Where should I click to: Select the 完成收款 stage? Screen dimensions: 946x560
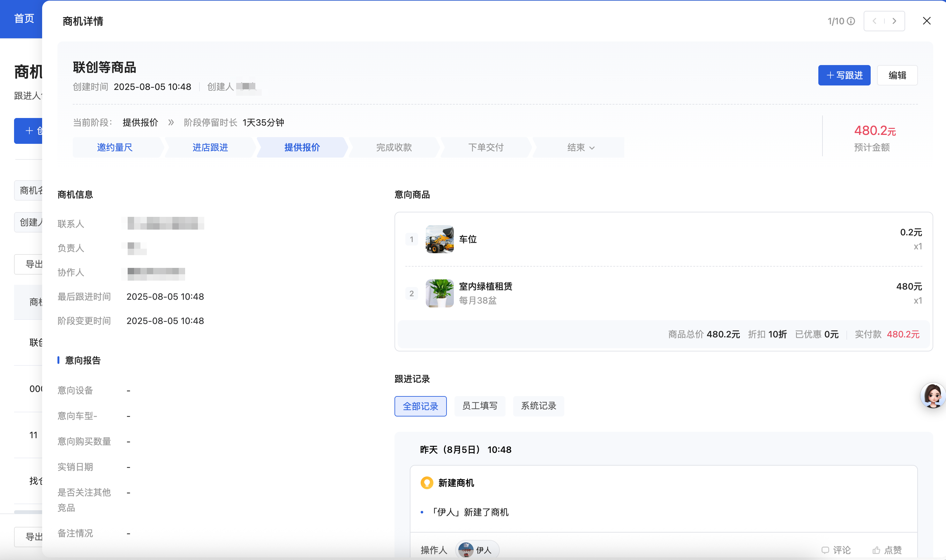click(x=394, y=147)
